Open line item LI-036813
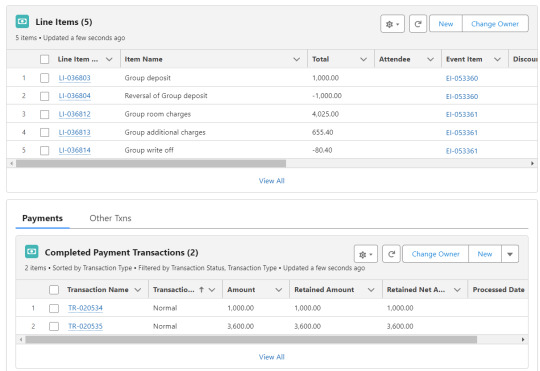Screen dimensions: 540x371 tap(74, 132)
